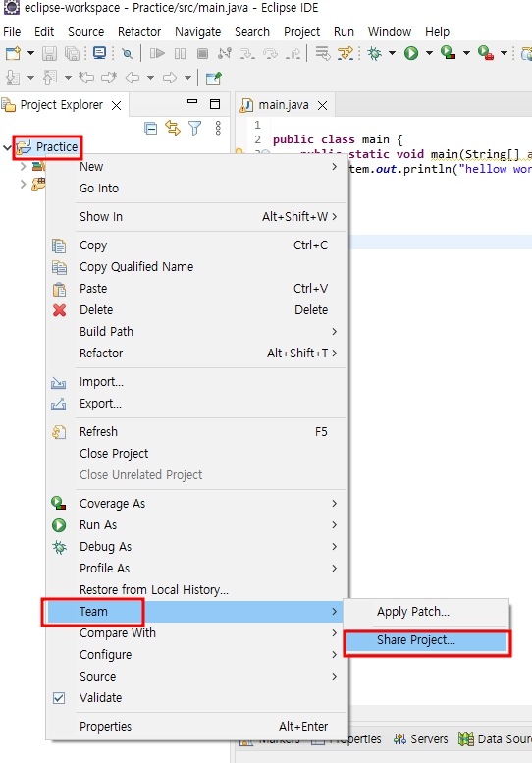Click the Open Console monitor icon

click(100, 53)
